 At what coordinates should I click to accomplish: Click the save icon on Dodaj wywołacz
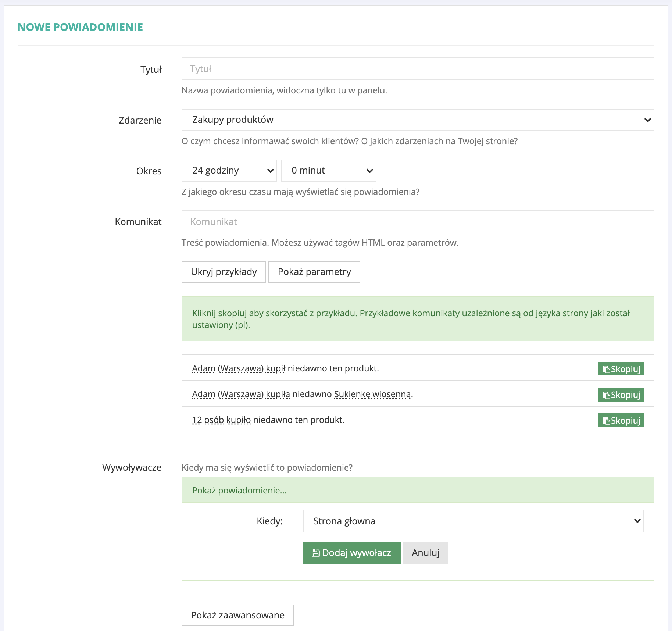point(315,553)
